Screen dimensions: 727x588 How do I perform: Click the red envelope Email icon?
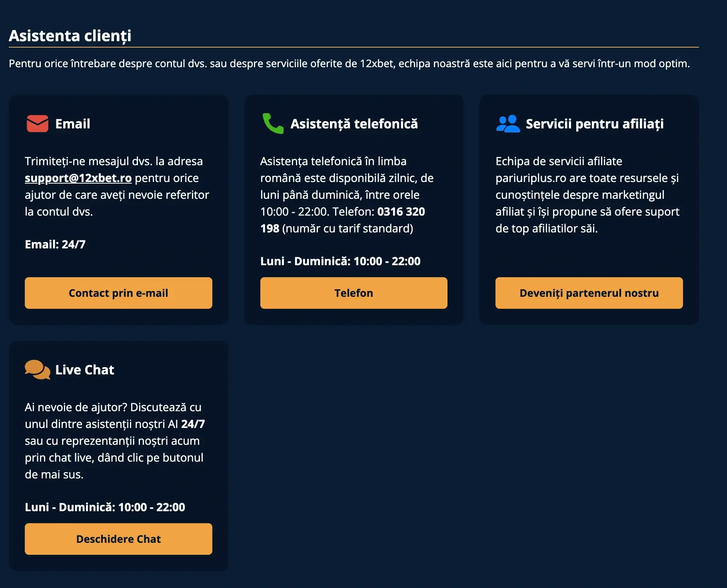pyautogui.click(x=37, y=124)
